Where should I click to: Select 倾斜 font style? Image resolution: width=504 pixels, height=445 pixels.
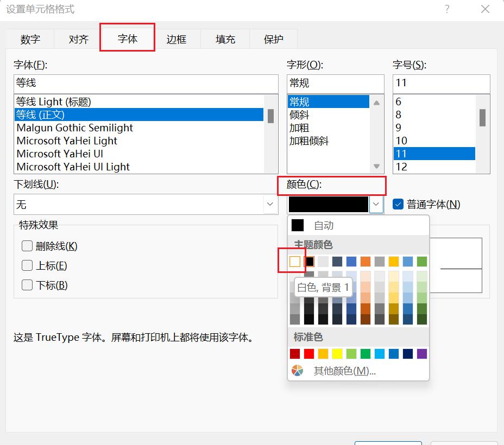click(328, 115)
